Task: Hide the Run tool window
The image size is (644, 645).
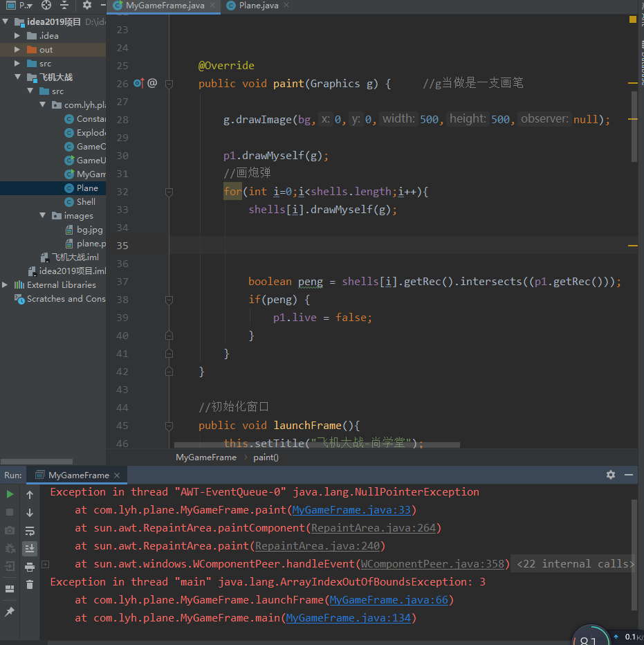Action: [x=628, y=475]
